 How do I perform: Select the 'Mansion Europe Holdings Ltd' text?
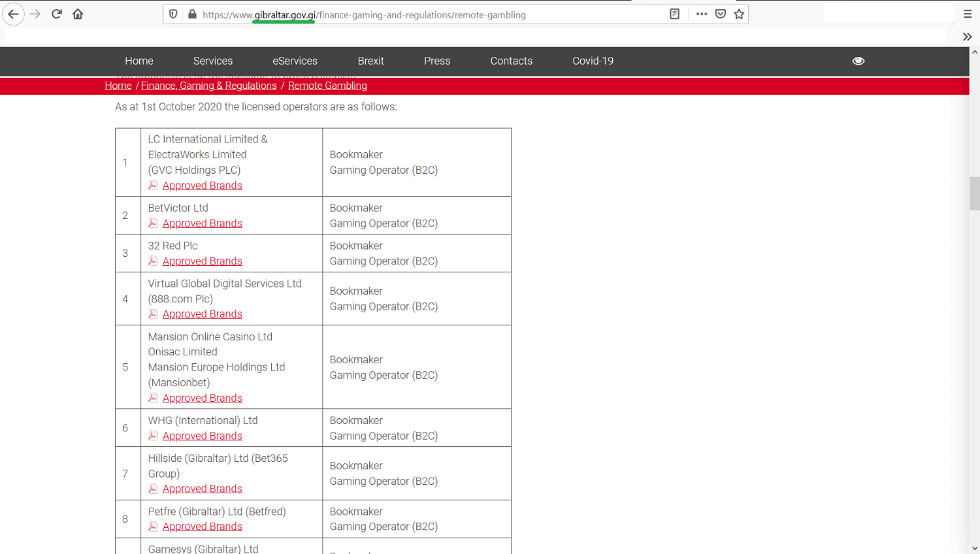(216, 367)
